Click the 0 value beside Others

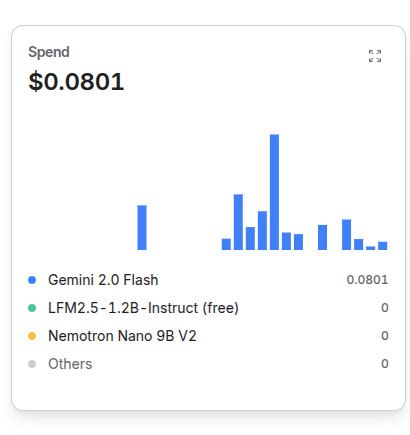coord(385,364)
